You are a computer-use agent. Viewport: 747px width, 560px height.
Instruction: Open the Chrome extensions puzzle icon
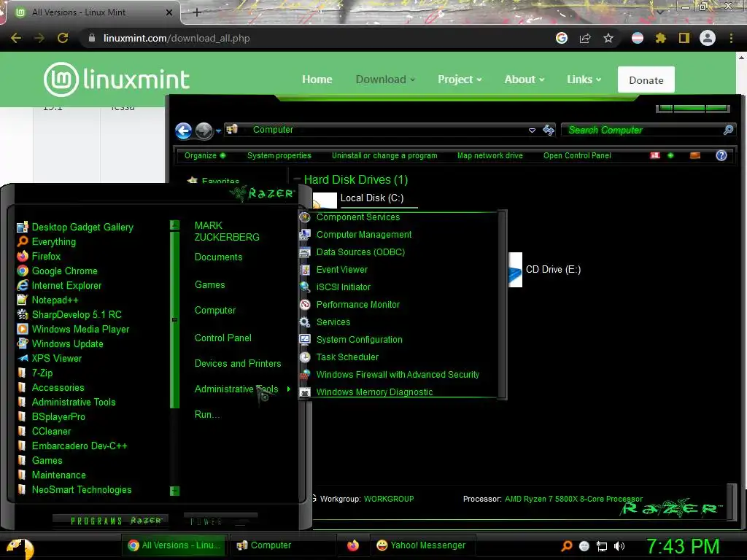[660, 38]
